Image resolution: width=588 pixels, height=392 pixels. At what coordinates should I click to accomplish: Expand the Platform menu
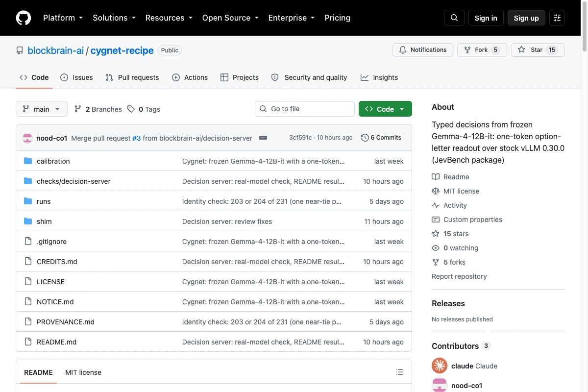[63, 18]
